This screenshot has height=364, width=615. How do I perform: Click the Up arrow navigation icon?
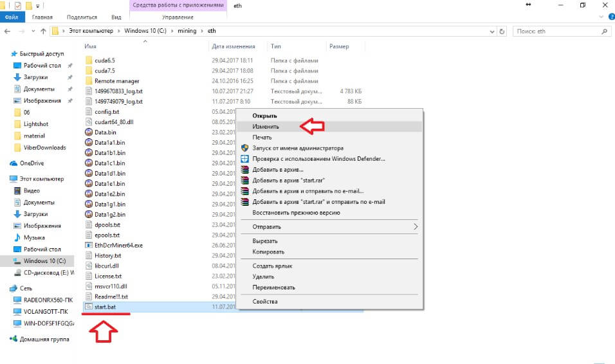[44, 31]
